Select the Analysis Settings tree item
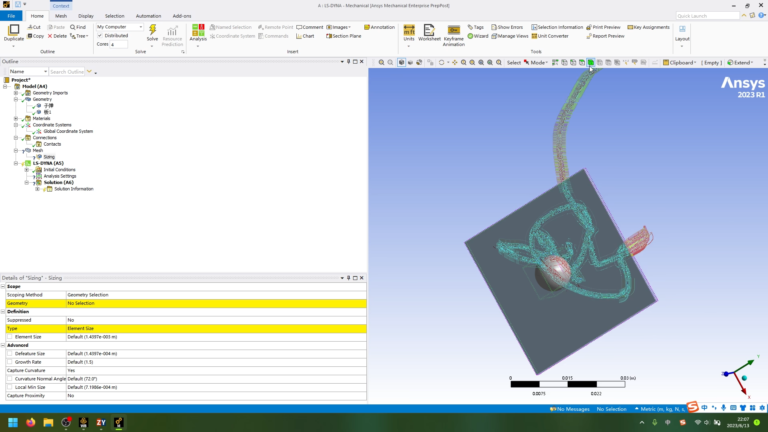This screenshot has height=432, width=768. (x=60, y=176)
